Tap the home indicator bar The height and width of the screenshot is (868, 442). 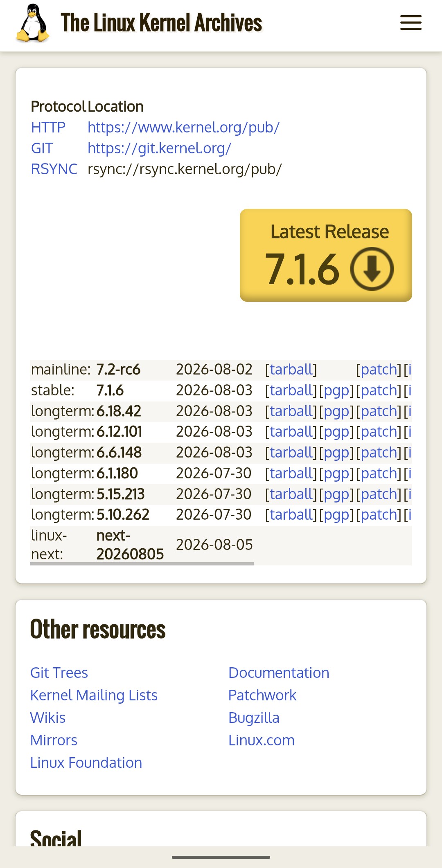221,857
